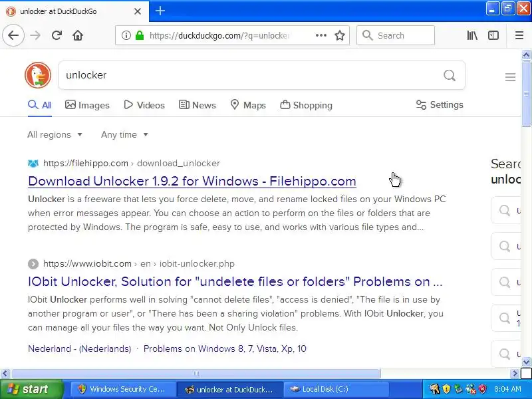This screenshot has height=399, width=532.
Task: Click the horizontal scrollbar left arrow
Action: pos(5,374)
